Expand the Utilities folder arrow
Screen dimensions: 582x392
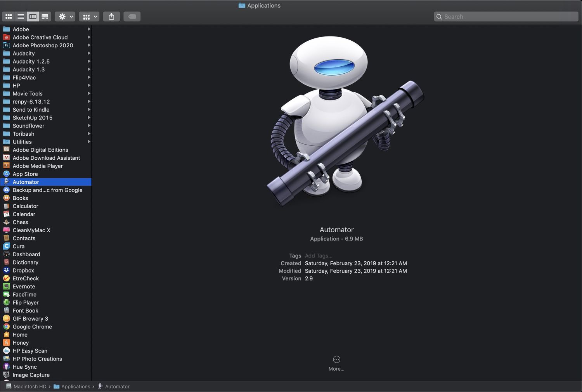coord(89,142)
